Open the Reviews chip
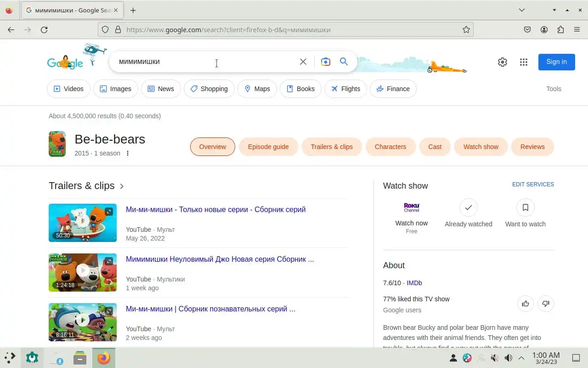The width and height of the screenshot is (588, 368). click(532, 147)
